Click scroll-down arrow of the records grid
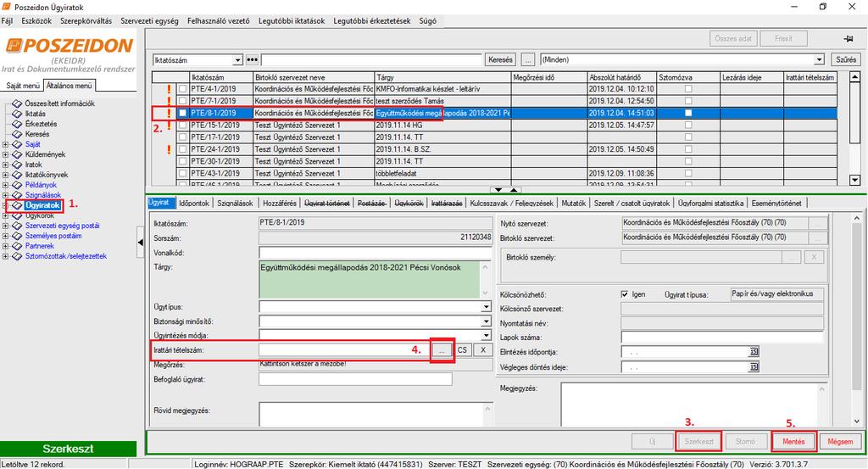The height and width of the screenshot is (469, 868). click(854, 180)
